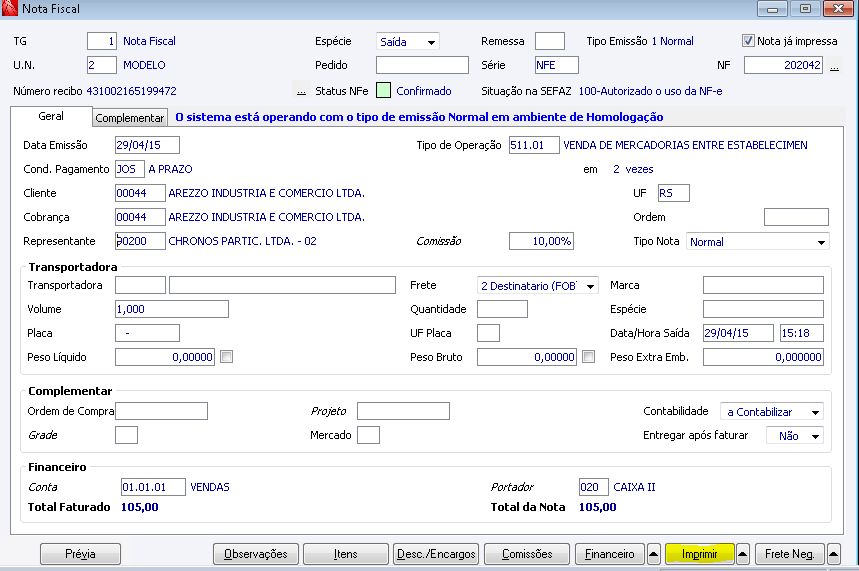Toggle the Peso Bruto checkbox
Screen dimensions: 859x571
pyautogui.click(x=588, y=357)
